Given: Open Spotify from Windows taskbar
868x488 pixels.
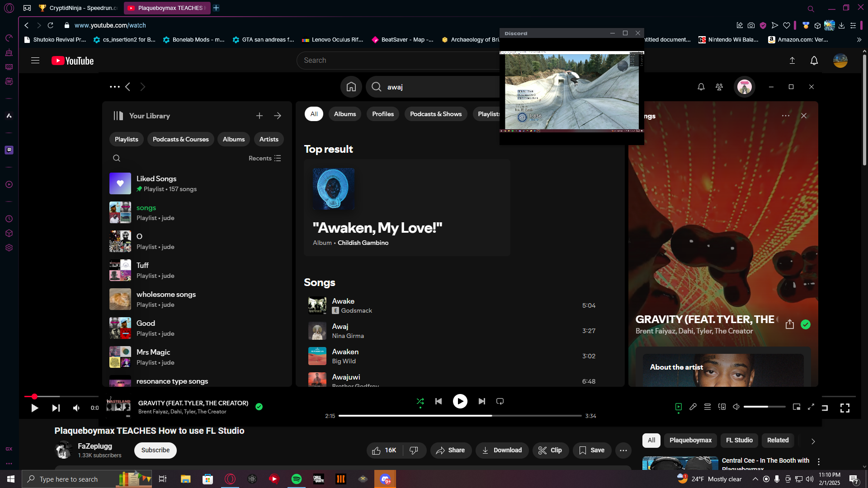Looking at the screenshot, I should click(297, 479).
